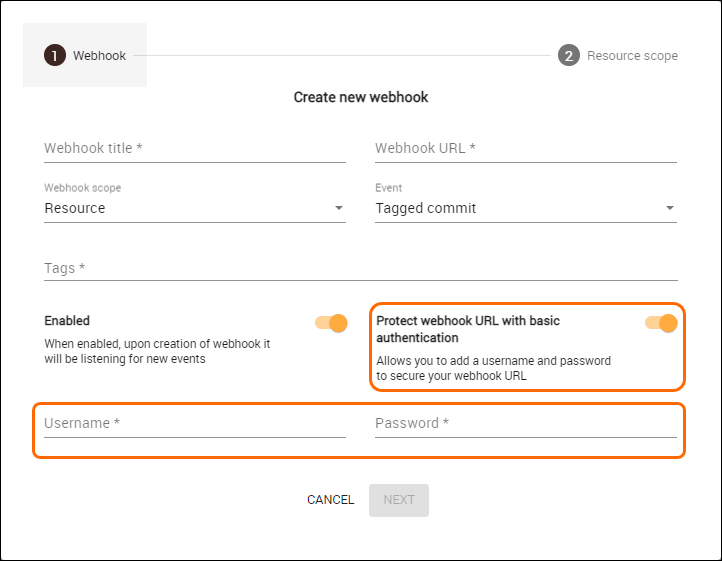Click the Resource scope value text
Viewport: 722px width, 561px height.
75,209
